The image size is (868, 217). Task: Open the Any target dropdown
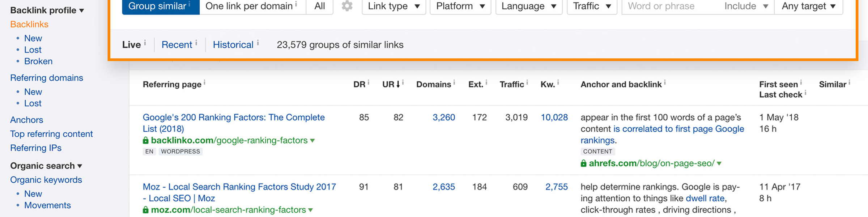click(x=808, y=6)
